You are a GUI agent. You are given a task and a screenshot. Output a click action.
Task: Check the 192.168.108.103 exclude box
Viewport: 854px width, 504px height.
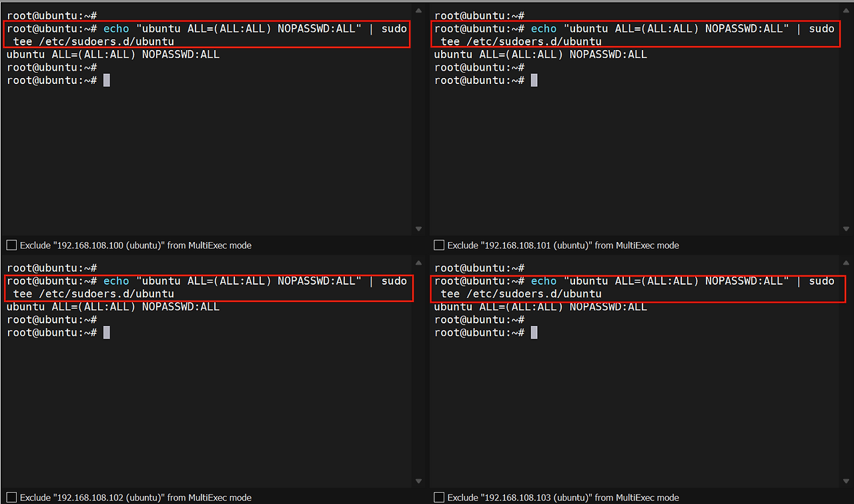[x=439, y=497]
